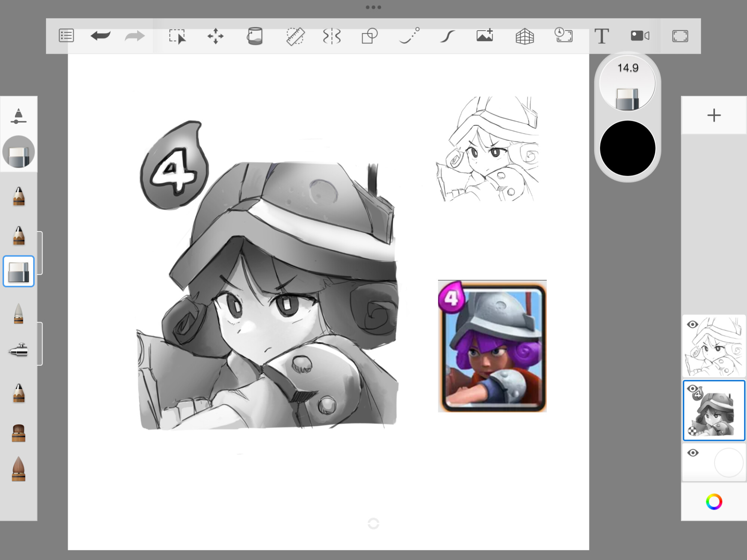
Task: Import an image into canvas
Action: coord(485,36)
